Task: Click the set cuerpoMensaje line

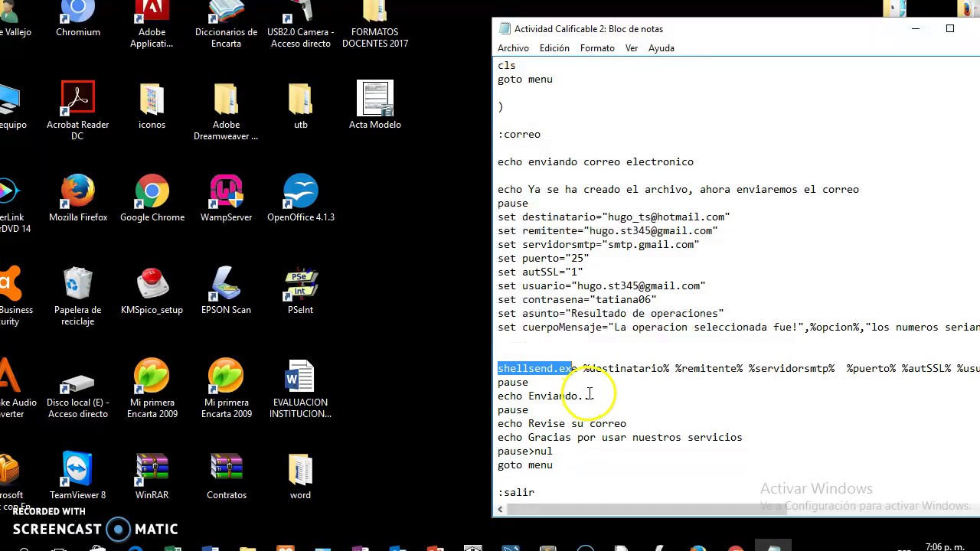Action: pos(738,327)
